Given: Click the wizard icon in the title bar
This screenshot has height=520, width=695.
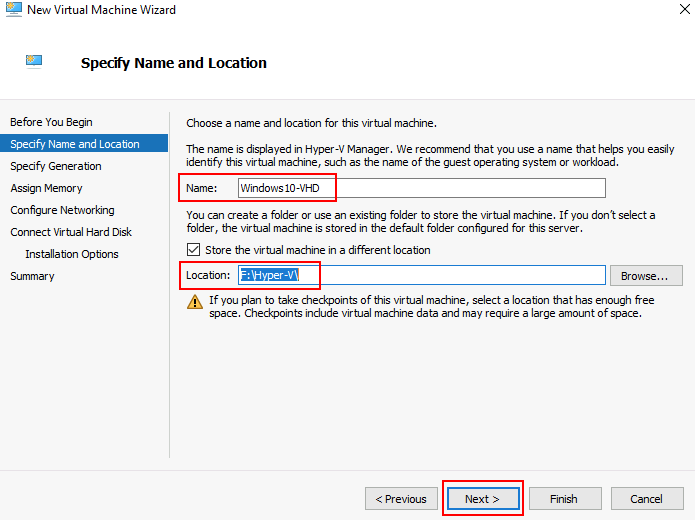Looking at the screenshot, I should tap(14, 10).
